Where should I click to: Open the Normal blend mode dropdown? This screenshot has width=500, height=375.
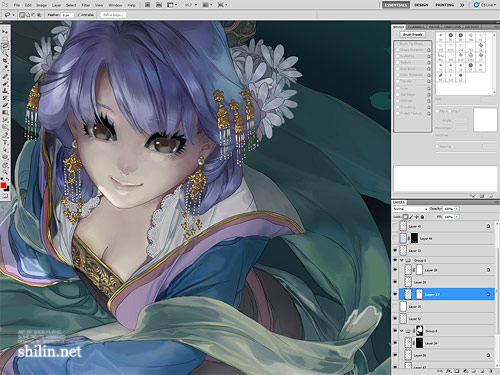(x=410, y=209)
